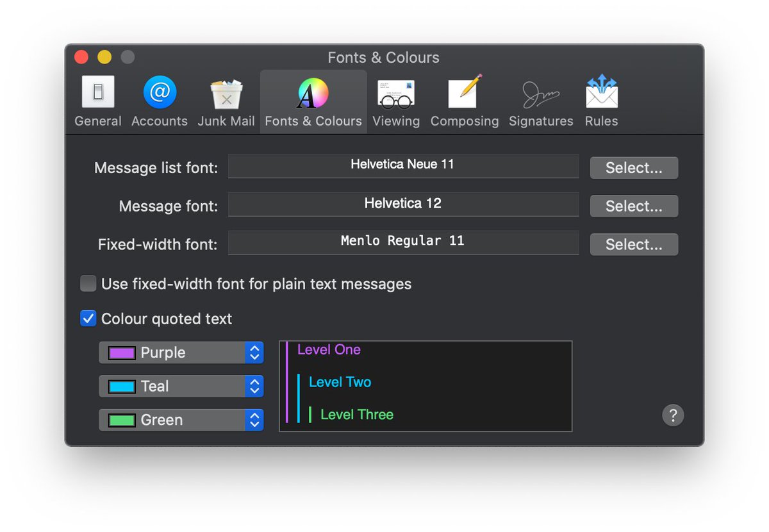Select font for Fixed-width font
This screenshot has height=532, width=769.
pyautogui.click(x=634, y=245)
